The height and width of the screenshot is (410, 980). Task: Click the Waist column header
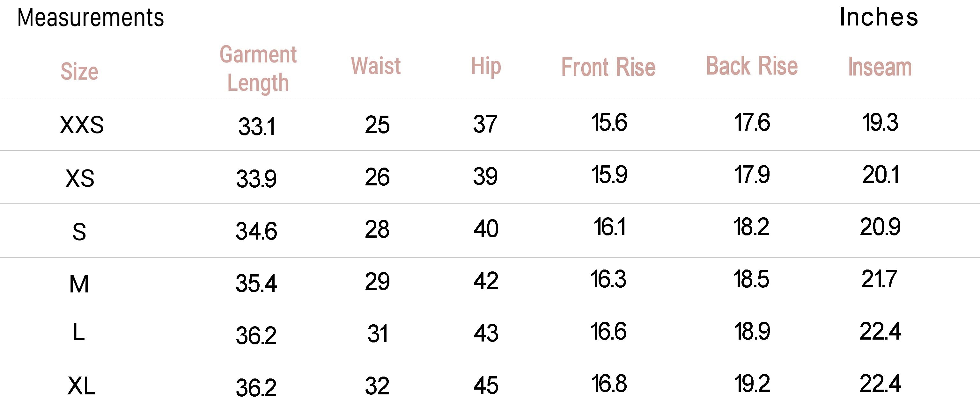coord(375,66)
